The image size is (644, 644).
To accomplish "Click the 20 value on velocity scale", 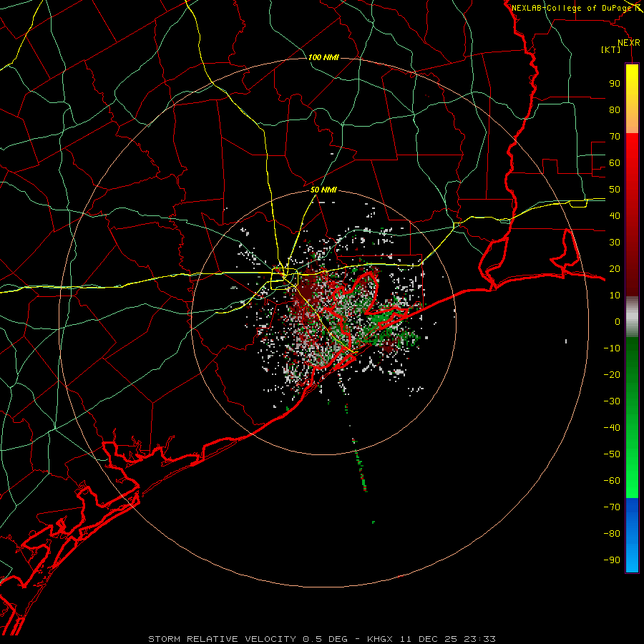I will pyautogui.click(x=615, y=268).
